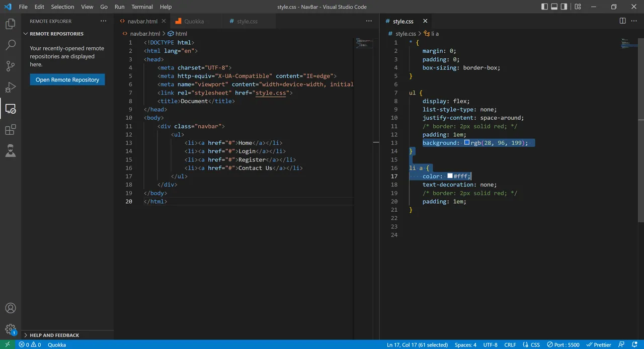644x349 pixels.
Task: Click the remote window indicator in status bar
Action: pos(8,344)
